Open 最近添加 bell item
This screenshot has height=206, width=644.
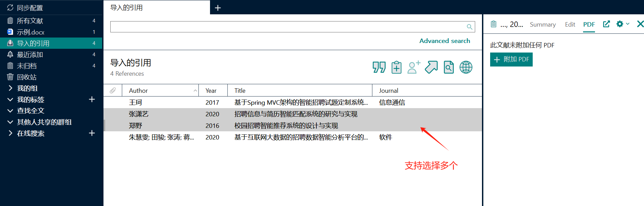point(51,55)
